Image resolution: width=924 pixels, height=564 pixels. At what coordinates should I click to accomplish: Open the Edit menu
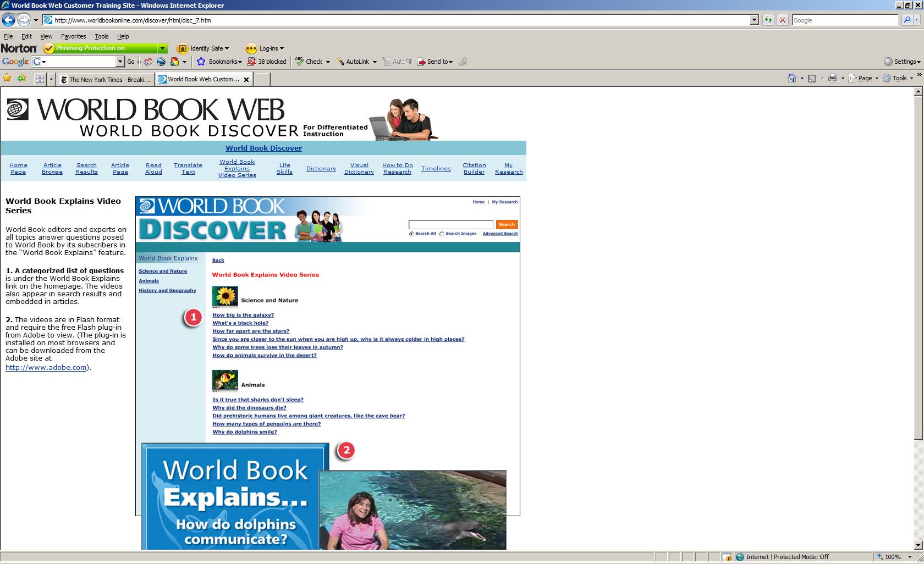click(x=26, y=36)
